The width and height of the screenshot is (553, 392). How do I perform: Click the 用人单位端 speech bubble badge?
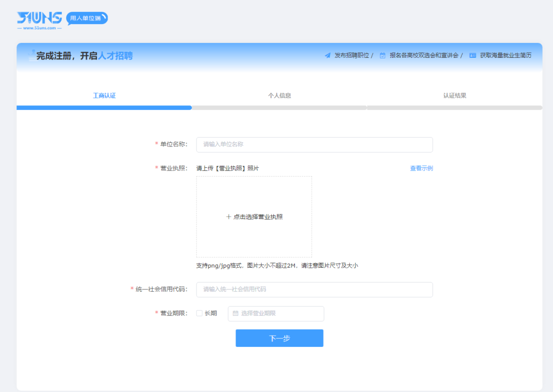87,18
